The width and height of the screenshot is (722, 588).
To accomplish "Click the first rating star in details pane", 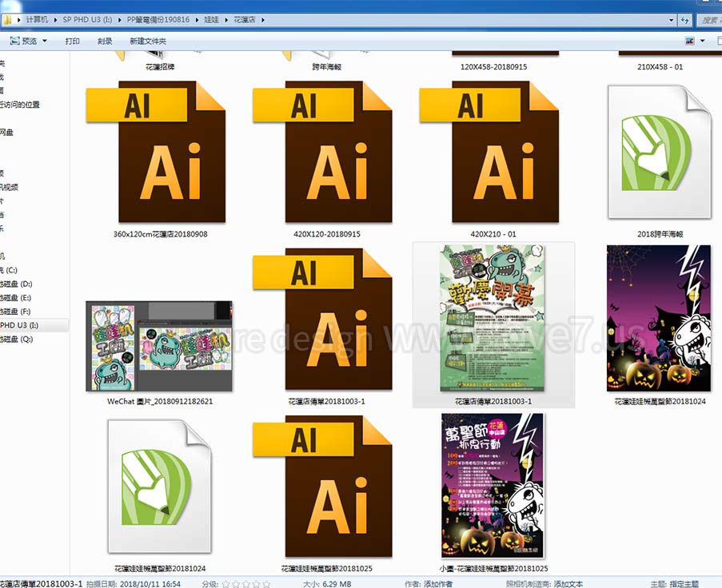I will 225,584.
